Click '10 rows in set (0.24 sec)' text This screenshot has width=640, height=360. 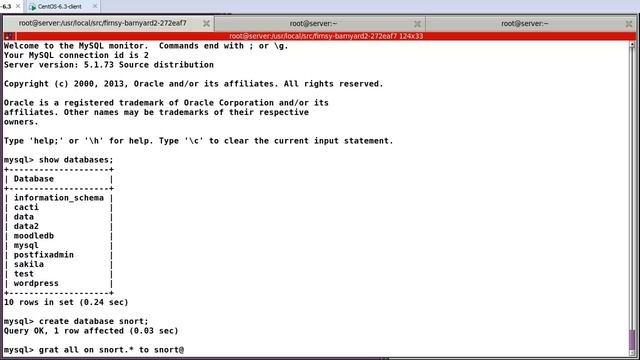coord(66,302)
